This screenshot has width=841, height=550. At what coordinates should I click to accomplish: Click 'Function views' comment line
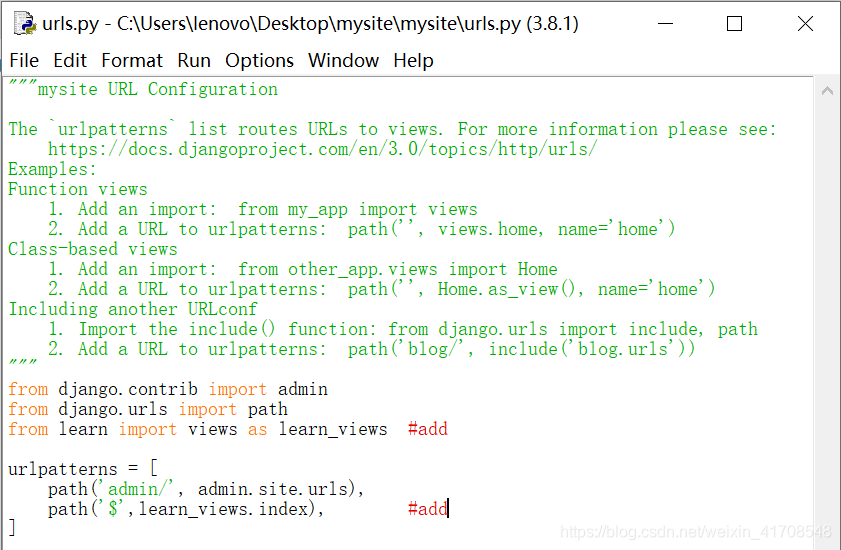78,189
